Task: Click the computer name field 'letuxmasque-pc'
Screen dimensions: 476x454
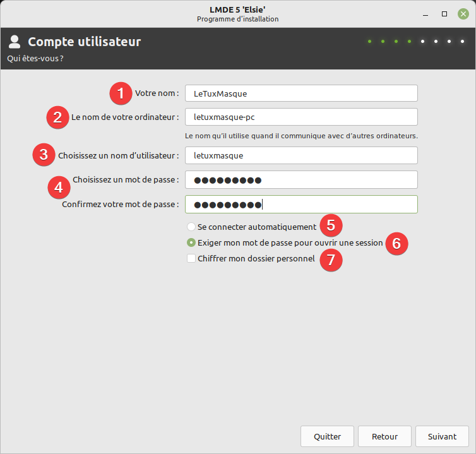Action: [301, 117]
